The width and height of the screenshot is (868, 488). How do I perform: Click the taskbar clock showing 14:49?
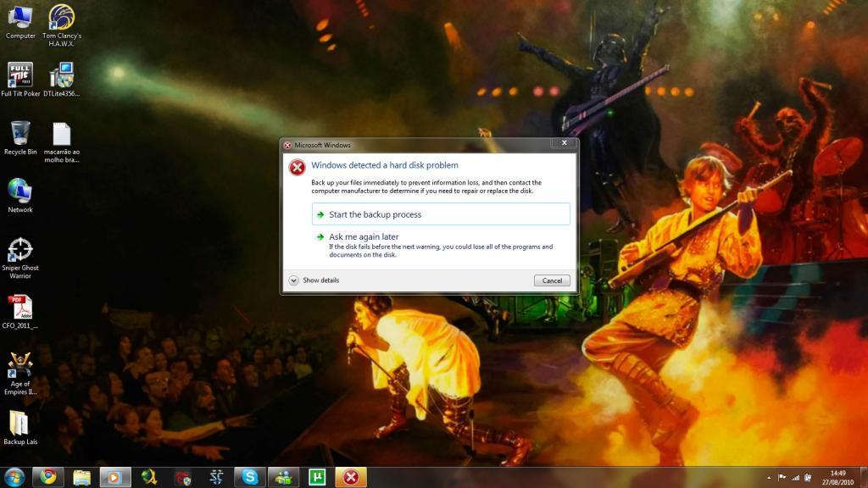tap(837, 478)
